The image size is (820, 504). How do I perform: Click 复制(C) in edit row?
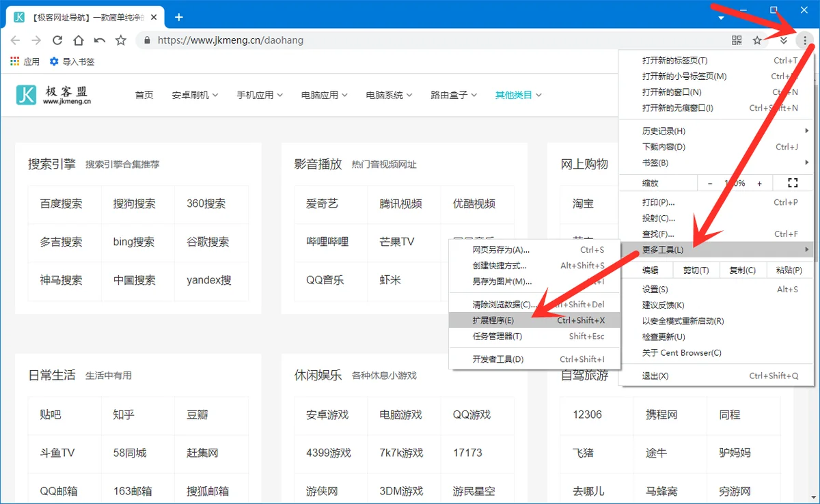[x=742, y=270]
